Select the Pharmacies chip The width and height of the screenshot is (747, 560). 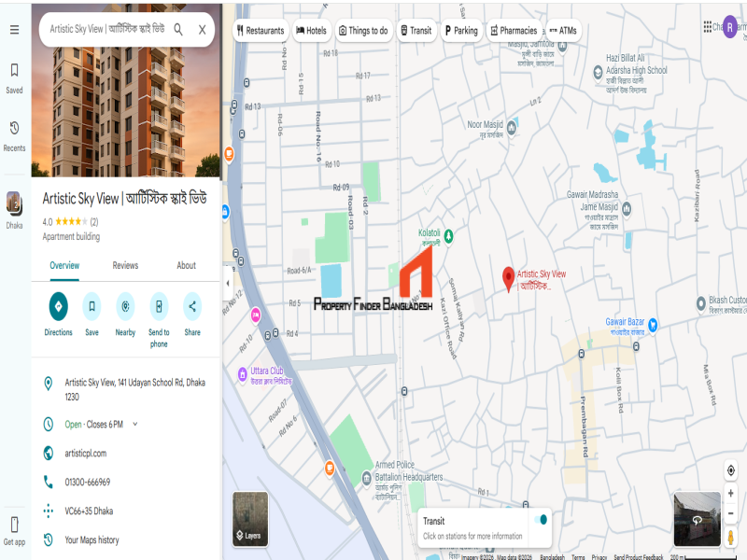click(514, 31)
